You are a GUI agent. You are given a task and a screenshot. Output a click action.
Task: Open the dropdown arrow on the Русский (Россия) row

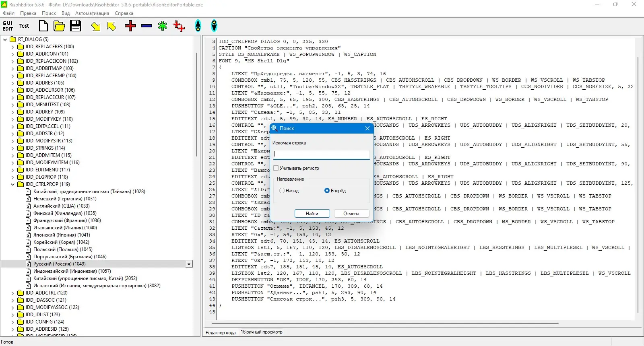pyautogui.click(x=189, y=264)
